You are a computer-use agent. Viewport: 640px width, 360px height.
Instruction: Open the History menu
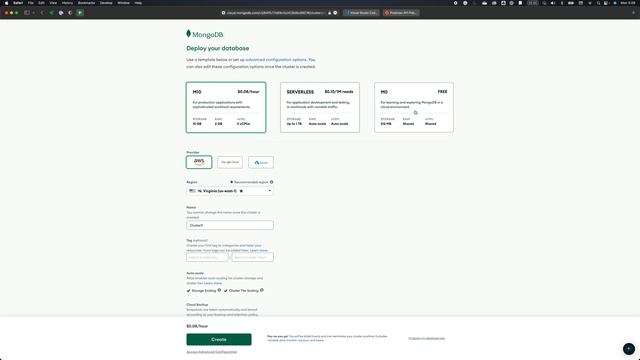(67, 3)
